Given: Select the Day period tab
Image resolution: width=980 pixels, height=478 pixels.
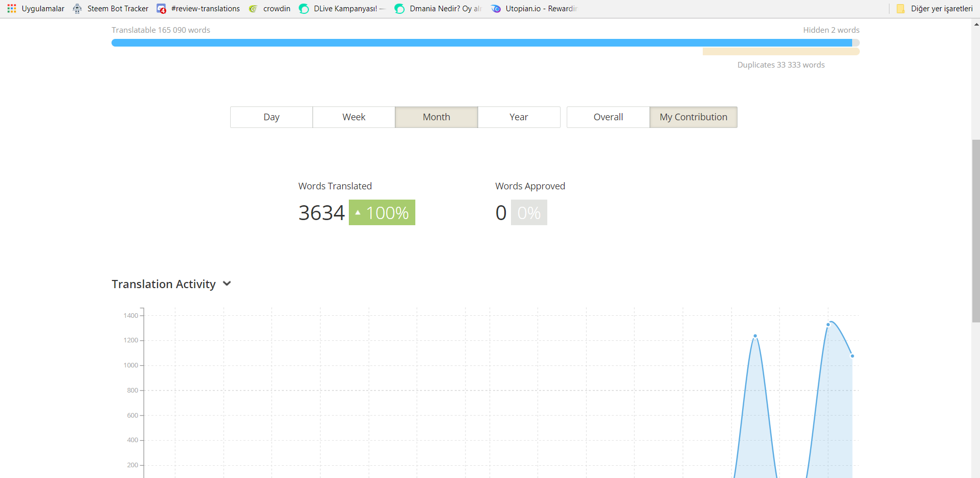Looking at the screenshot, I should click(272, 117).
